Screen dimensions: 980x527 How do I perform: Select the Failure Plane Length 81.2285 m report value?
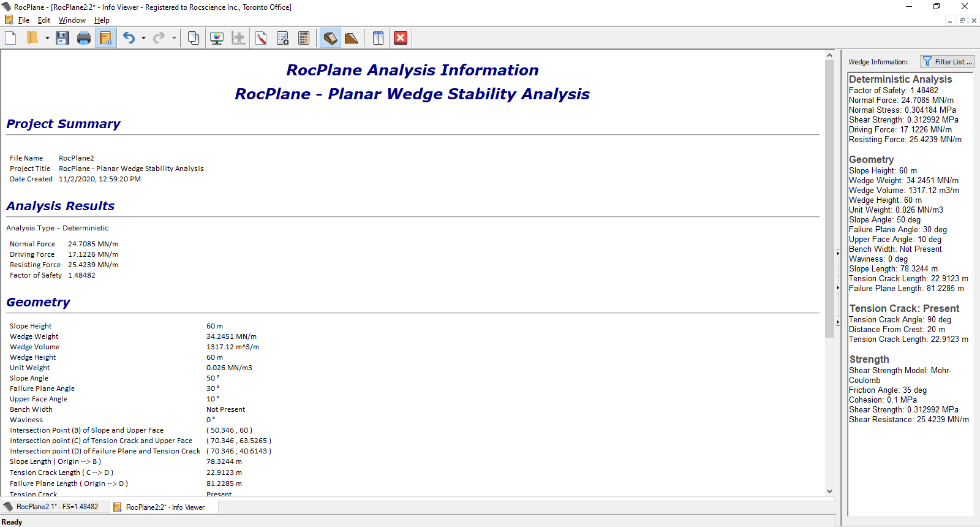click(224, 483)
